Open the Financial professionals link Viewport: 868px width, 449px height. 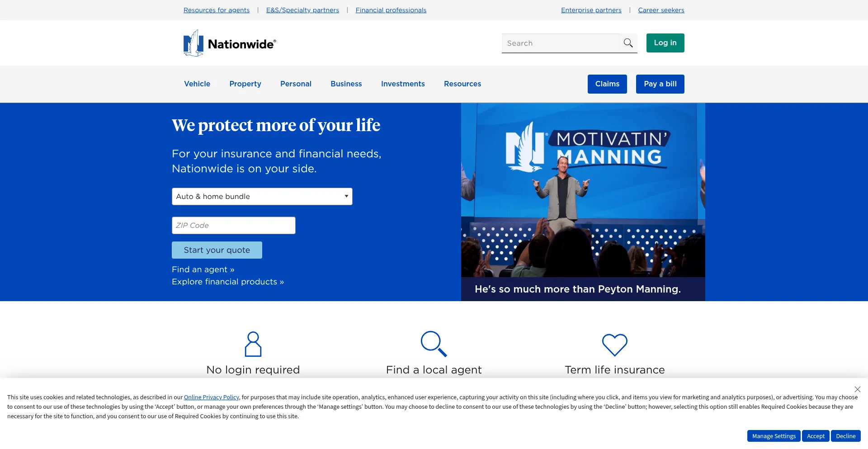click(391, 10)
